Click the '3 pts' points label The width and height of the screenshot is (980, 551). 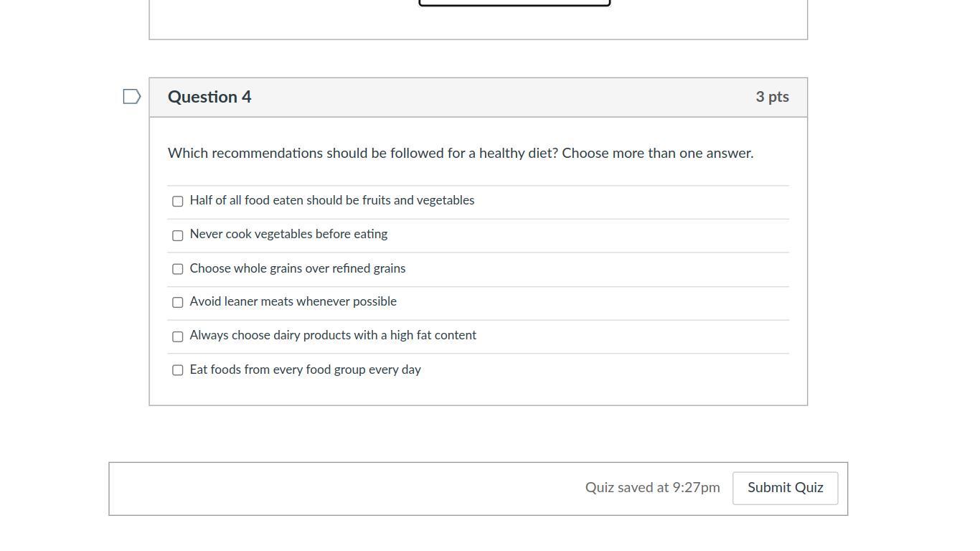tap(772, 97)
